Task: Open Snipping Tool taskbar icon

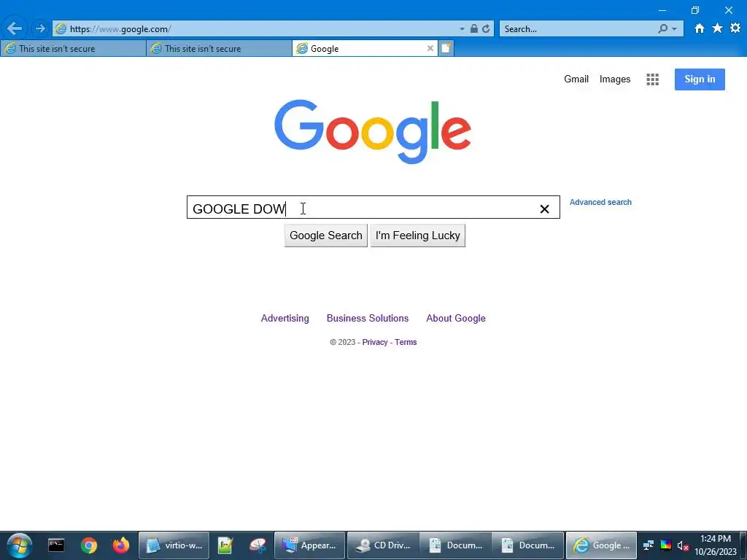Action: click(x=258, y=545)
